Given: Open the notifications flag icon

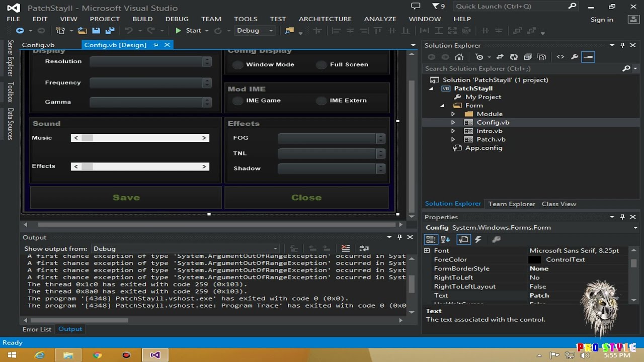Looking at the screenshot, I should tap(436, 7).
